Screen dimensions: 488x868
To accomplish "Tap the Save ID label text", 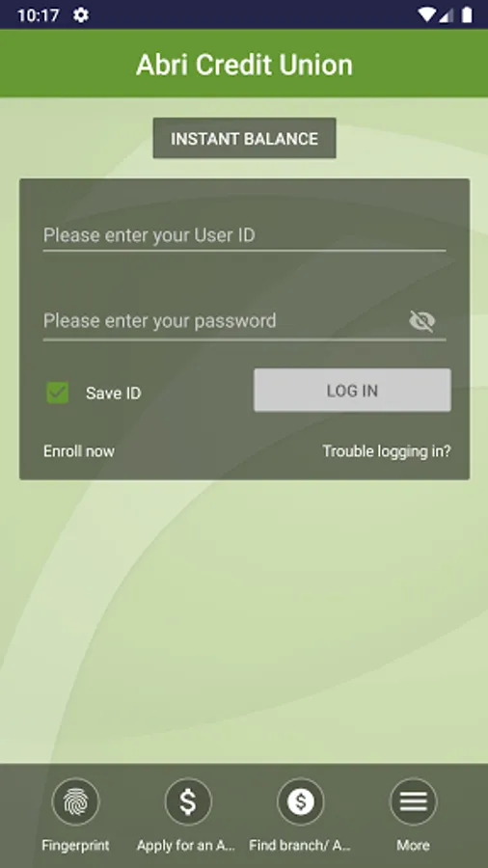I will tap(114, 393).
